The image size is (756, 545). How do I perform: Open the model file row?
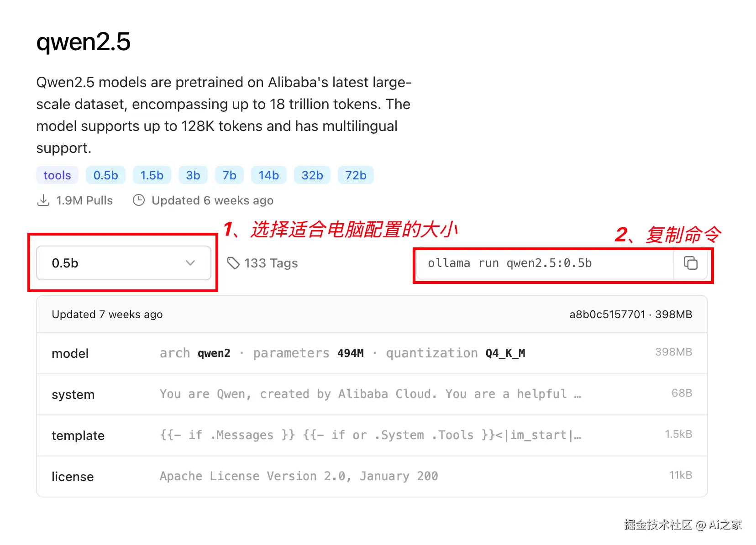click(x=372, y=353)
